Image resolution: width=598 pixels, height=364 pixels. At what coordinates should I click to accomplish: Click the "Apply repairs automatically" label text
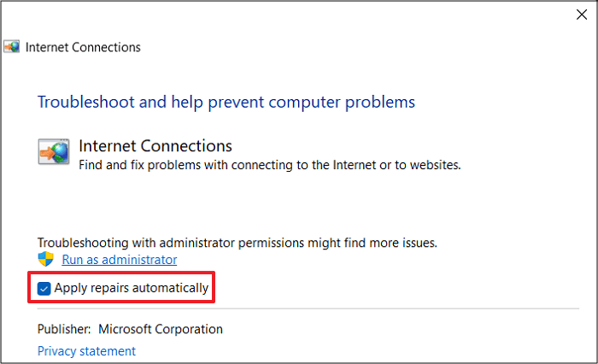131,288
